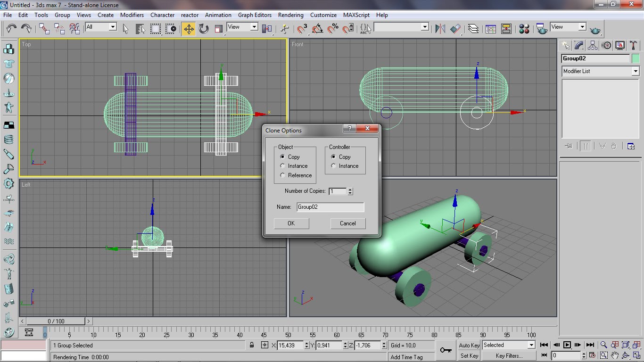The height and width of the screenshot is (362, 644).
Task: Open the Select by Name dialog icon
Action: 140,28
